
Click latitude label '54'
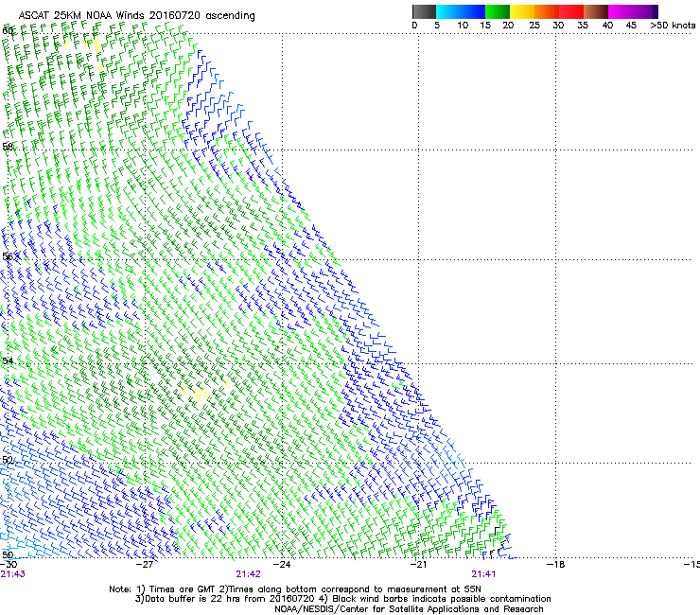8,360
